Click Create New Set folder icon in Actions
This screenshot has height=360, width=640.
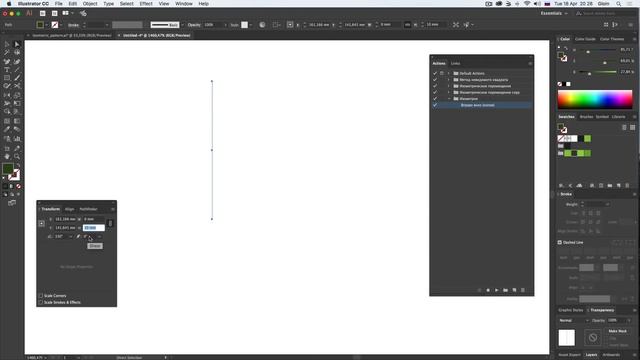tap(505, 290)
